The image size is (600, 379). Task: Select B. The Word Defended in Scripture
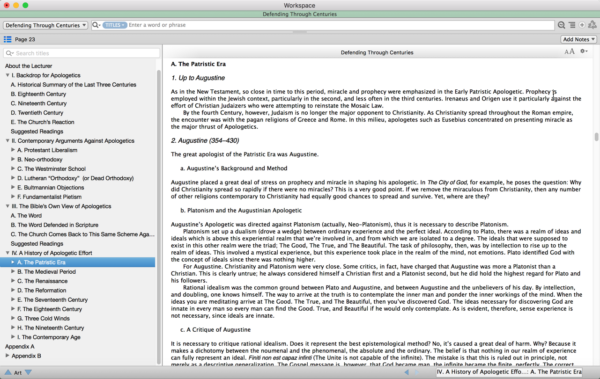tap(54, 225)
